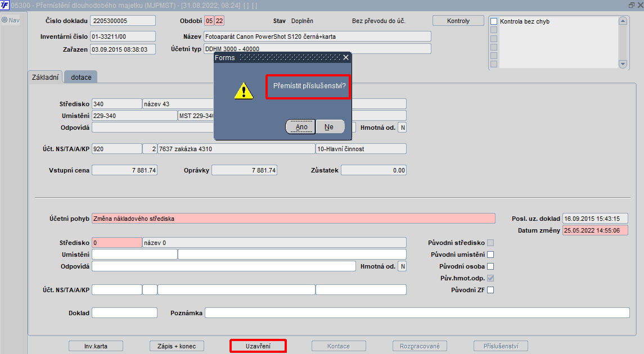Open the Kontroly button
644x354 pixels.
click(x=458, y=21)
